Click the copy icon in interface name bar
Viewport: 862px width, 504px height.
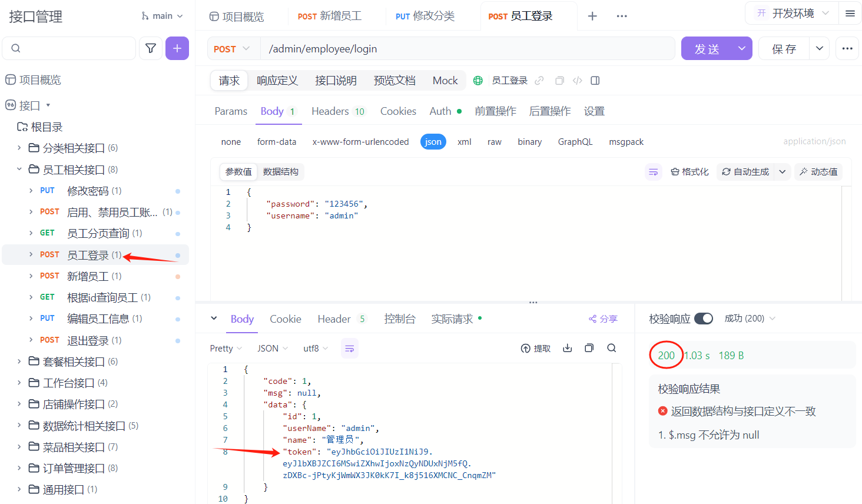coord(559,81)
